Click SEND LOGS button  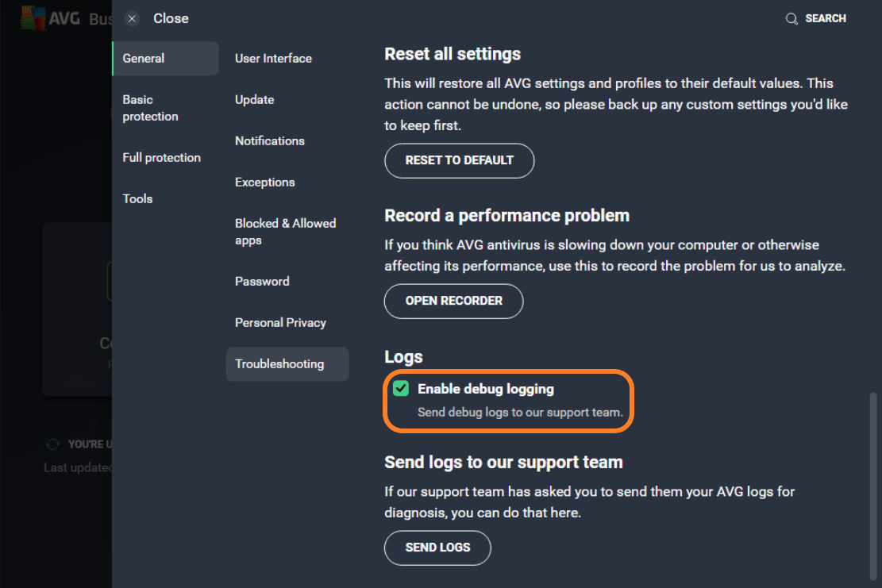pos(437,548)
